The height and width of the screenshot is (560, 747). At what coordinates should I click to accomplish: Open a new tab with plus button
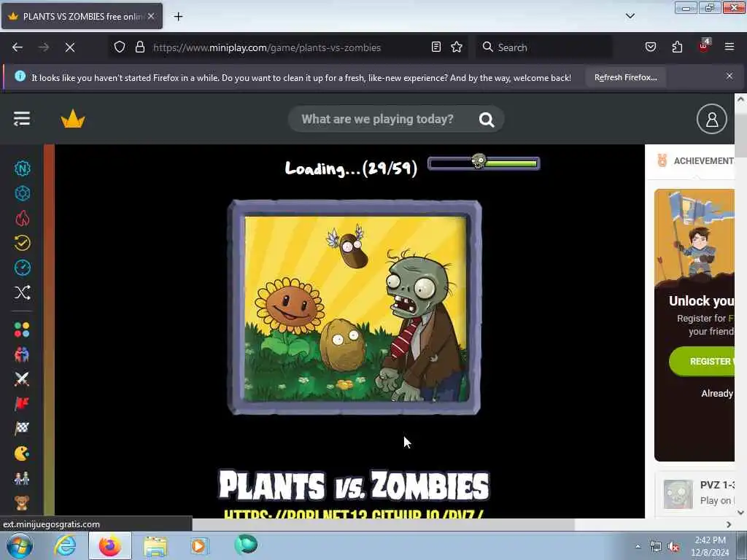[178, 17]
